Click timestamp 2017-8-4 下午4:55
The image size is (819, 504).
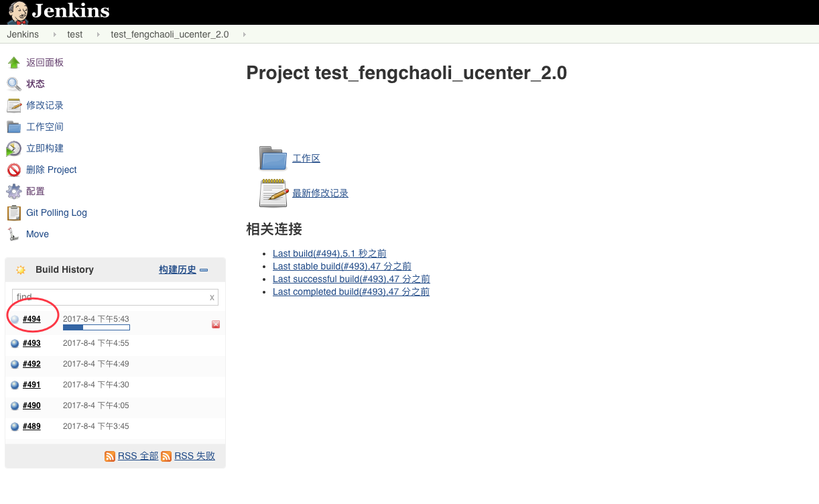96,343
